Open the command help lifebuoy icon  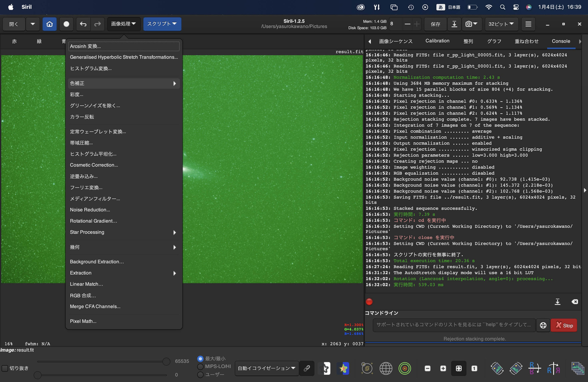(x=542, y=325)
